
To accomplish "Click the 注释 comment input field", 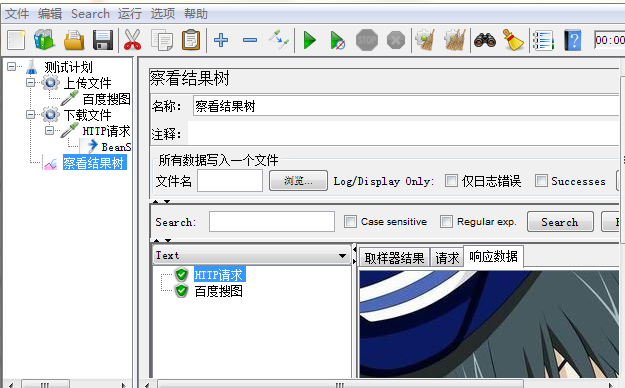I will (403, 134).
